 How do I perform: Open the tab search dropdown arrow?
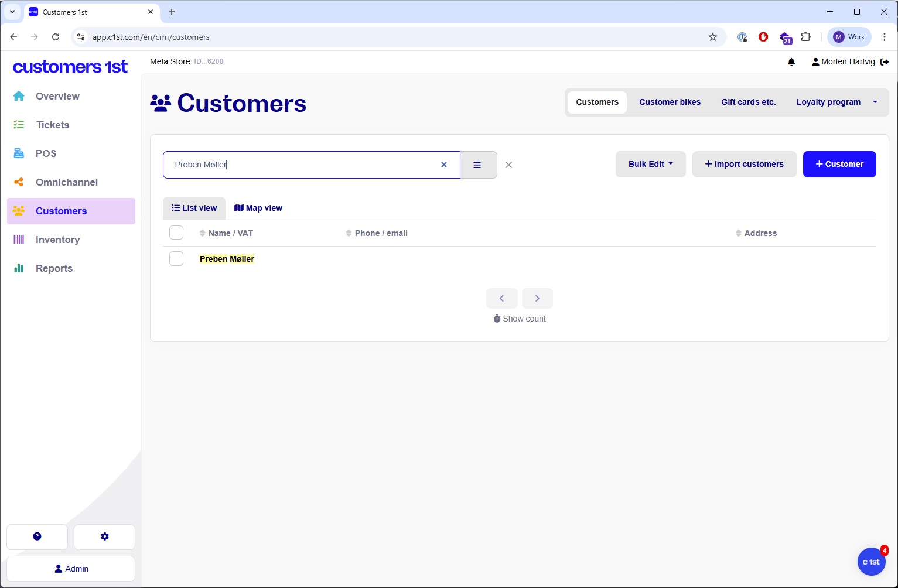[x=12, y=12]
